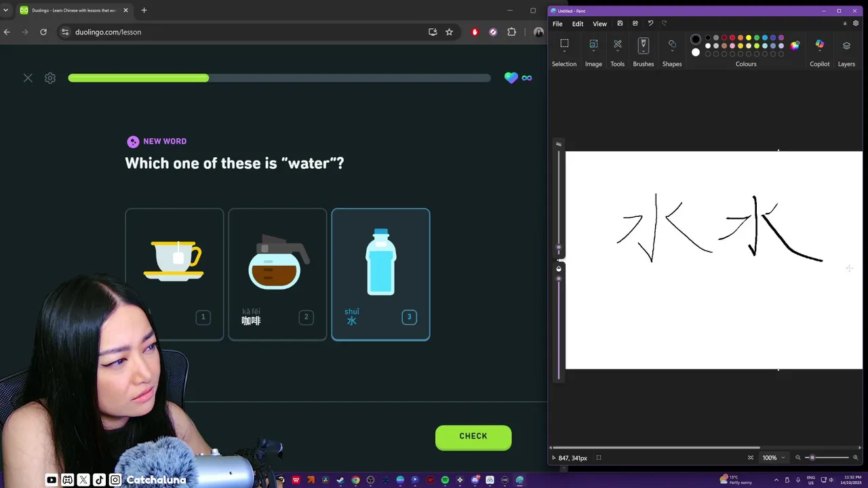Viewport: 868px width, 488px height.
Task: Open the View menu in Paint
Action: (x=599, y=24)
